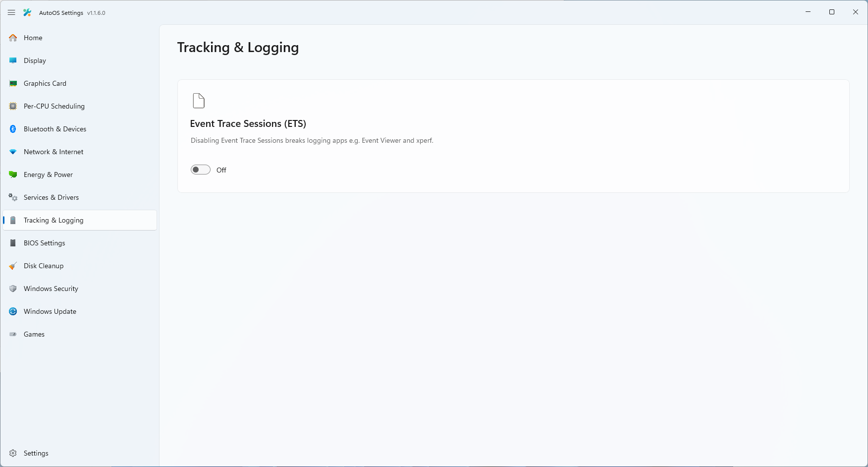Image resolution: width=868 pixels, height=467 pixels.
Task: Open BIOS Settings page
Action: click(80, 243)
